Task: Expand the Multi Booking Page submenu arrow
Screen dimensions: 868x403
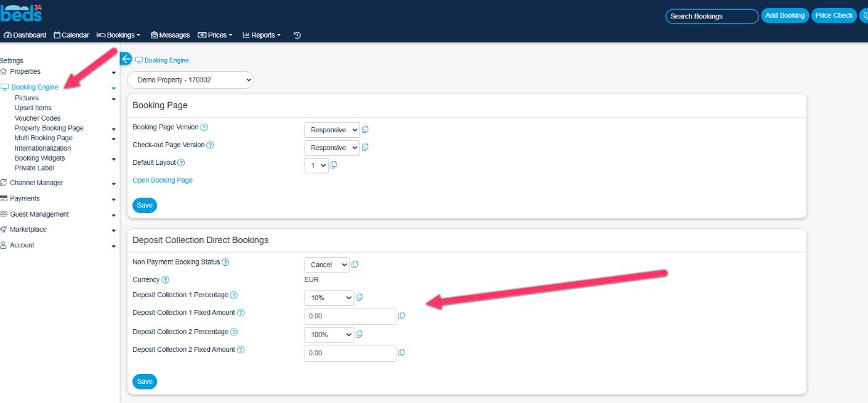Action: click(114, 139)
